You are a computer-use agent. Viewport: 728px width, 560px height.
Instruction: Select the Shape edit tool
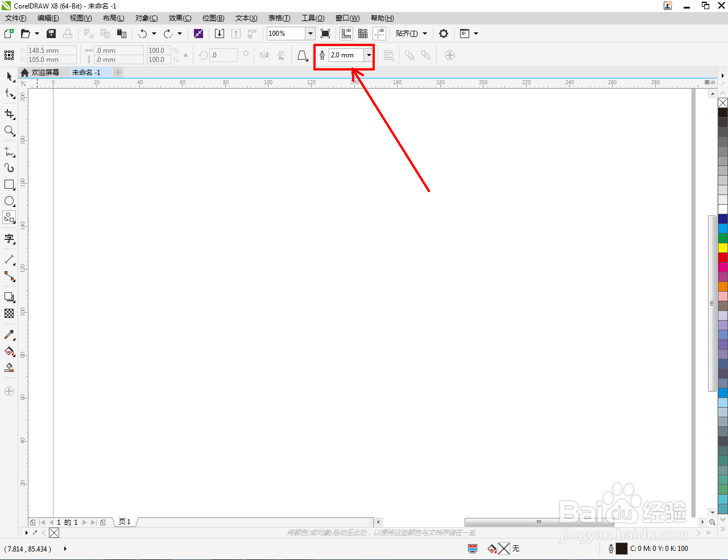click(9, 94)
